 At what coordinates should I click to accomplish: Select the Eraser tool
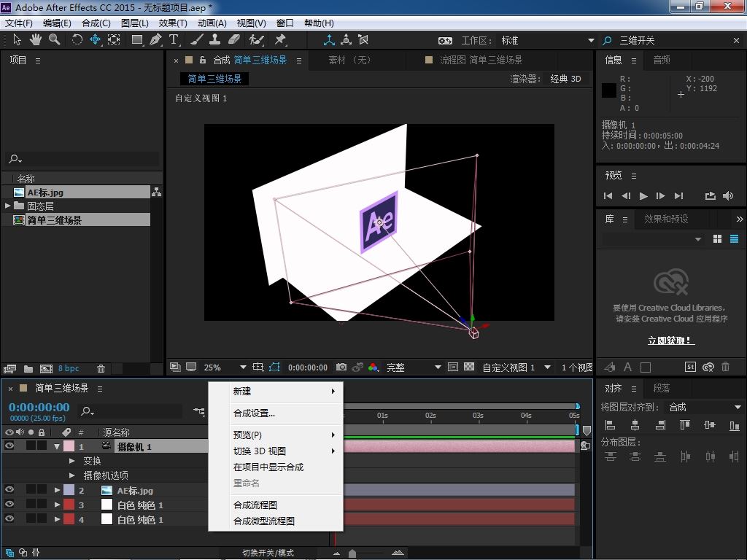tap(234, 39)
